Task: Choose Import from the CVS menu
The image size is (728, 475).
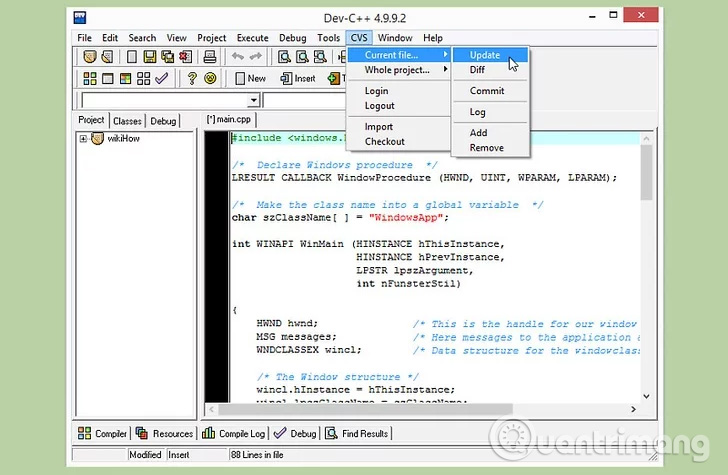Action: [399, 127]
